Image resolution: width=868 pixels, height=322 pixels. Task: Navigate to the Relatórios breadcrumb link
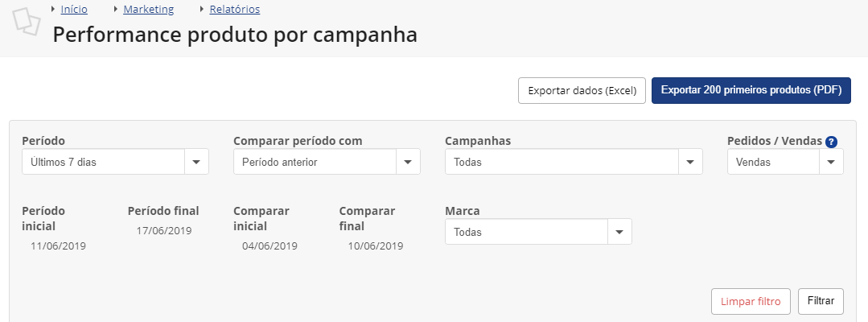coord(235,10)
